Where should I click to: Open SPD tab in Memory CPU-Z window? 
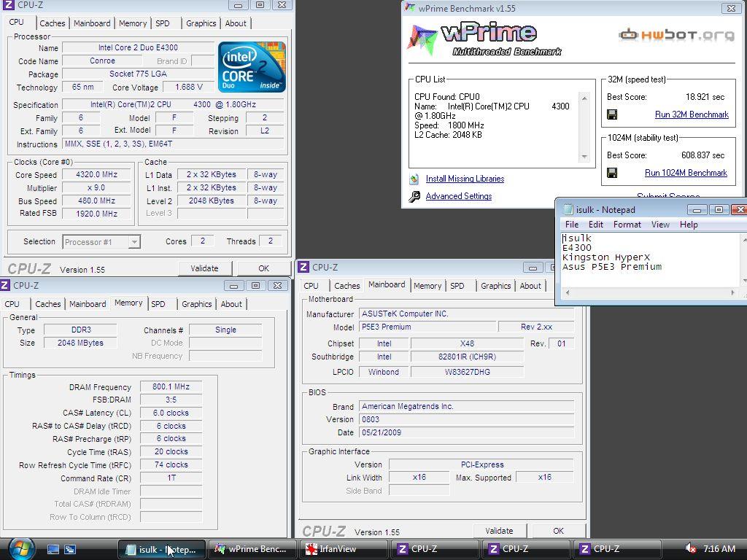click(158, 304)
